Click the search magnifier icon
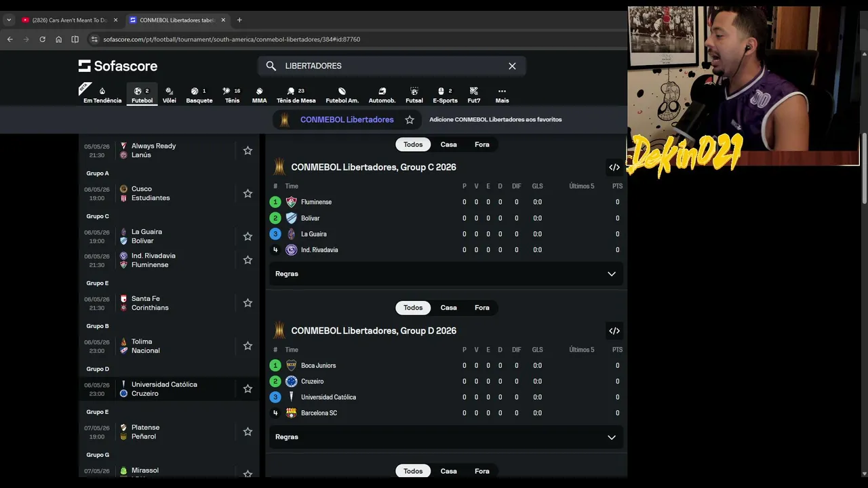 click(x=271, y=66)
